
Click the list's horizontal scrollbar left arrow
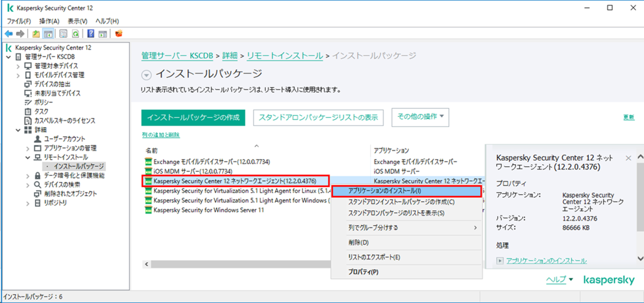pyautogui.click(x=147, y=264)
